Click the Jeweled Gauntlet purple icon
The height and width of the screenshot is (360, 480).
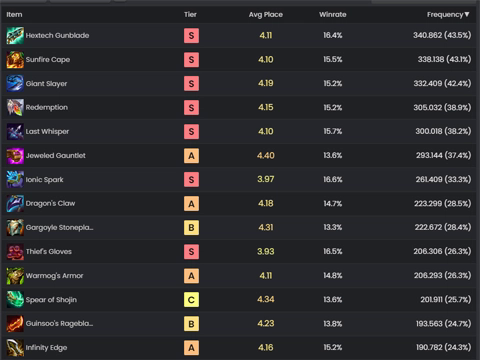point(15,155)
